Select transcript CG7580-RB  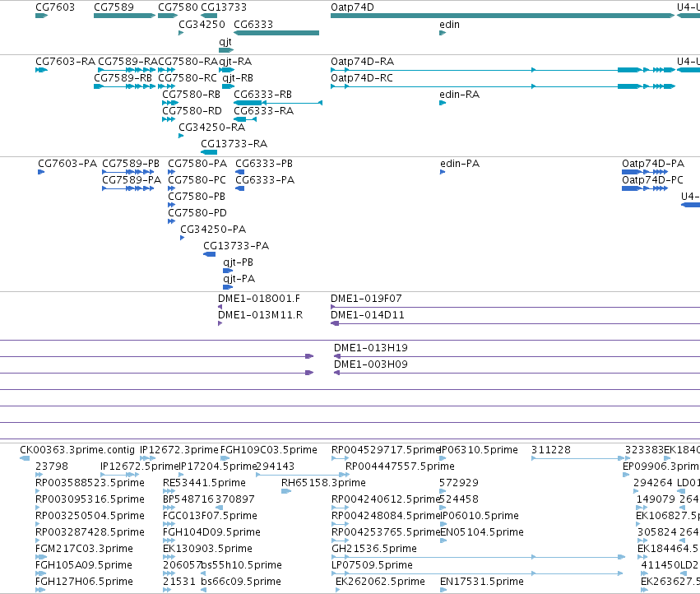(191, 95)
